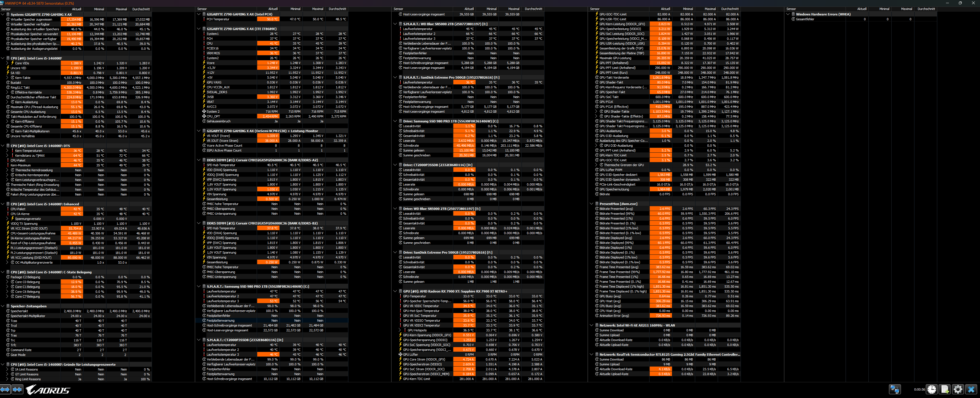The height and width of the screenshot is (398, 980).
Task: Click the expand layout arrows button
Action: (5, 389)
